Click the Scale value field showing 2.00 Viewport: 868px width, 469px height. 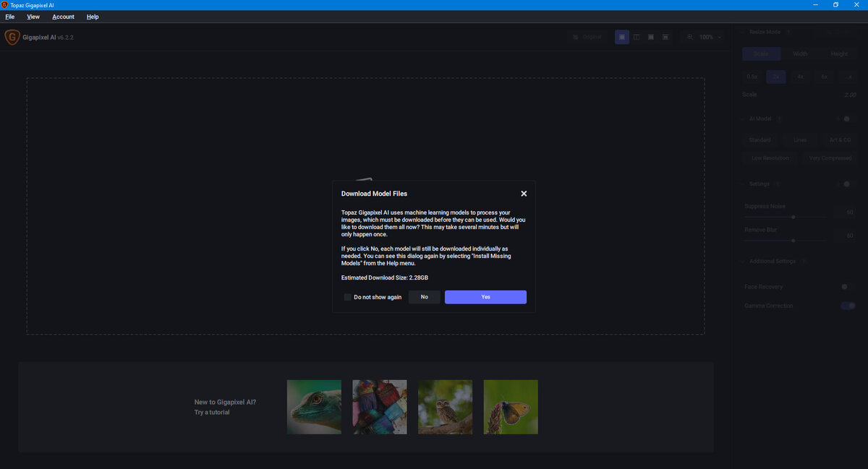pyautogui.click(x=849, y=95)
